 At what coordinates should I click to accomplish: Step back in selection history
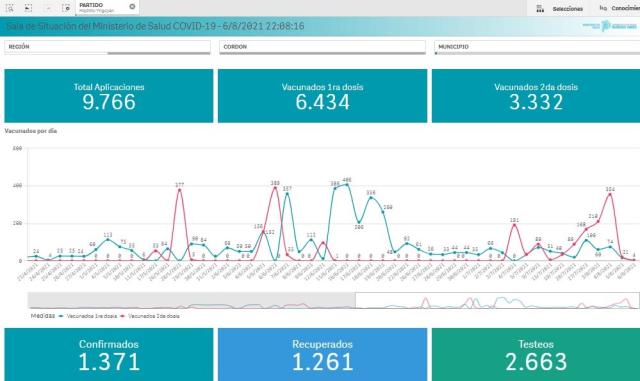point(28,8)
